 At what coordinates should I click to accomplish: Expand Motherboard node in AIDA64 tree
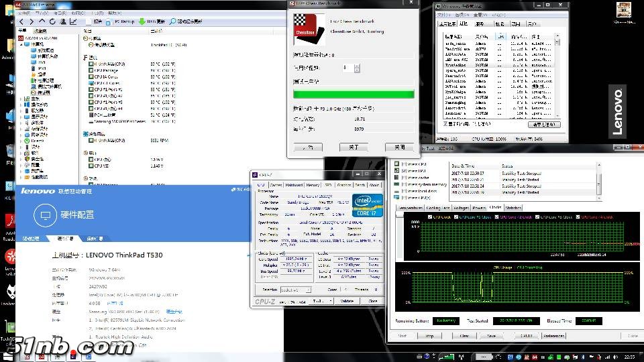[21, 99]
